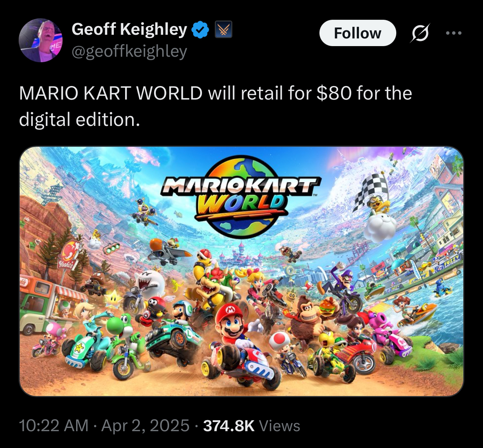The height and width of the screenshot is (448, 483).
Task: Follow Geoff Keighley's account
Action: tap(357, 33)
